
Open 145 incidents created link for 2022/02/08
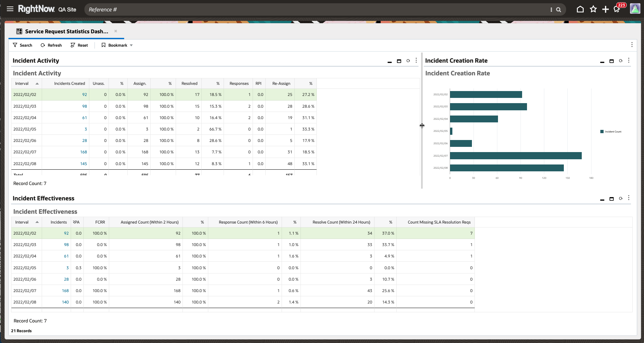tap(83, 164)
